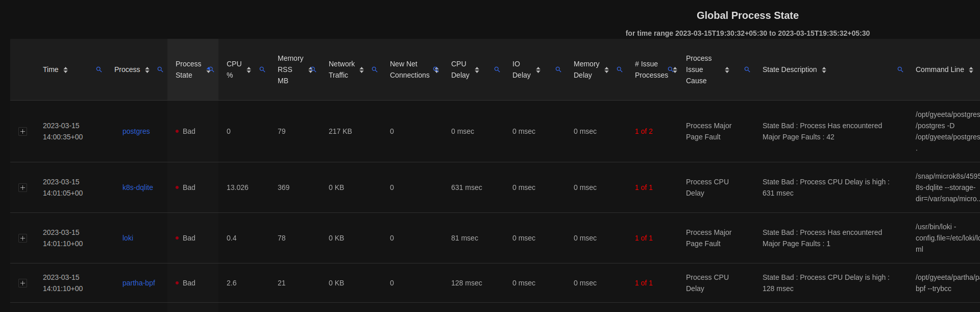Open search filter for Network Traffic column
Image resolution: width=980 pixels, height=312 pixels.
pyautogui.click(x=375, y=69)
